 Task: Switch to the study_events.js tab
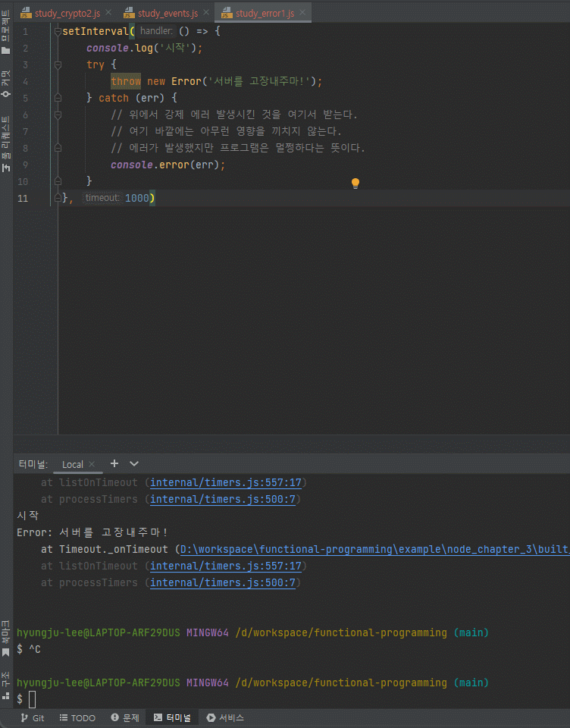(x=167, y=14)
